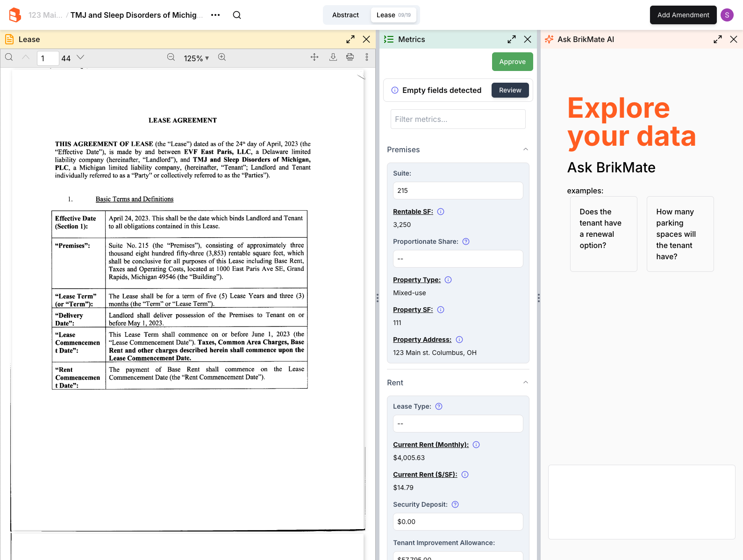Open the three-dot more options menu in header
The width and height of the screenshot is (743, 560).
tap(215, 15)
